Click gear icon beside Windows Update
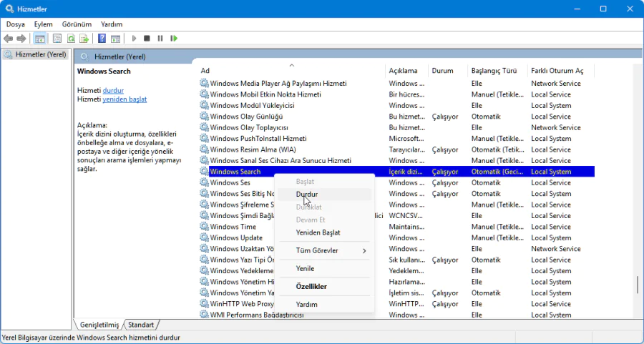Viewport: 644px width, 344px height. [x=204, y=238]
